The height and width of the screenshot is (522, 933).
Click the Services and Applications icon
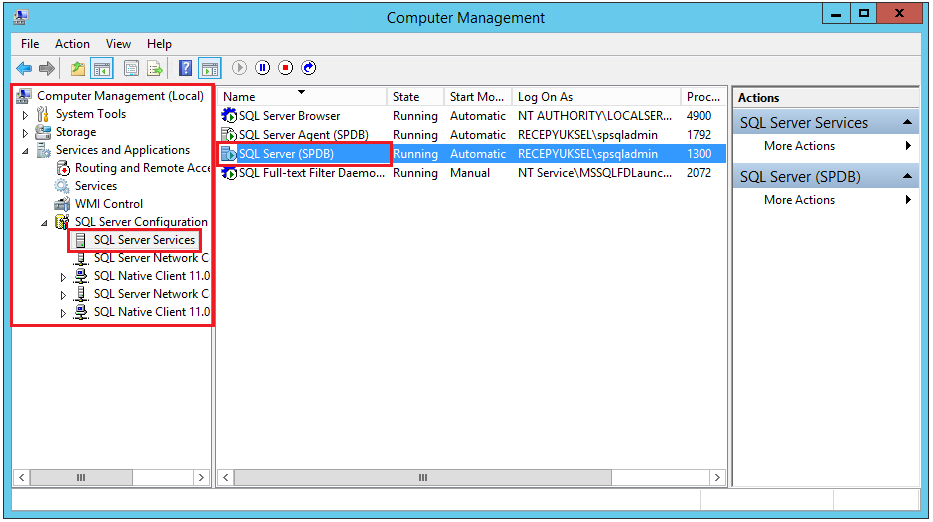(x=43, y=150)
